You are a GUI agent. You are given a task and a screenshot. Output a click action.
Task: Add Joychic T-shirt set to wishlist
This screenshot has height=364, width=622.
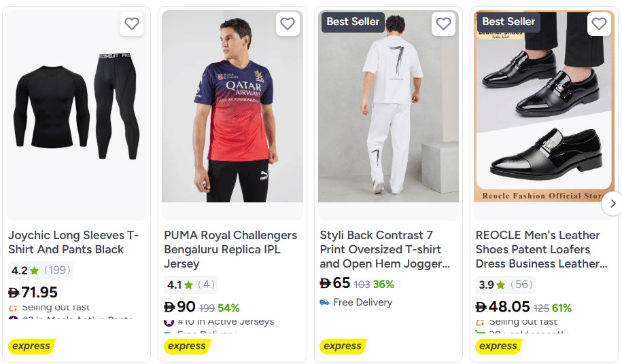click(x=132, y=24)
